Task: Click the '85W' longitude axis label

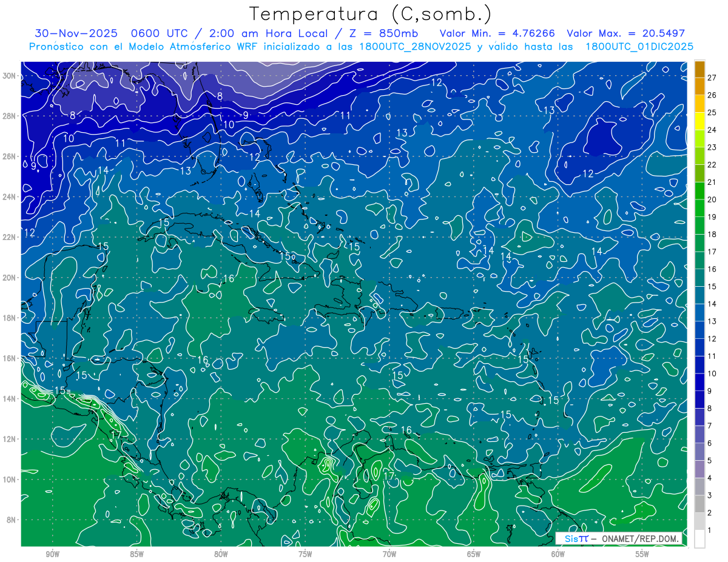Action: [x=136, y=554]
